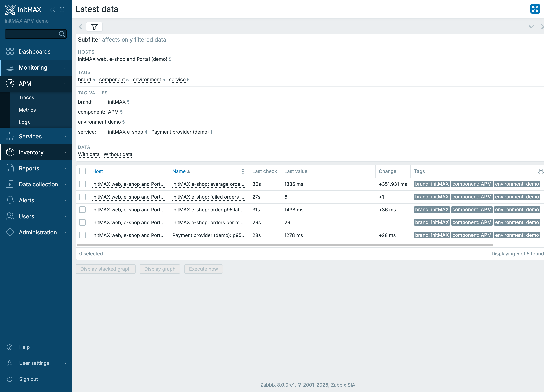
Task: Click the Users icon in sidebar
Action: [x=10, y=216]
